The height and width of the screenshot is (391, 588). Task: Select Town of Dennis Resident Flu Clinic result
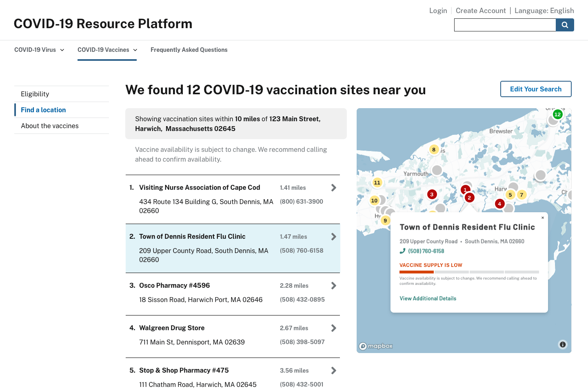(x=192, y=236)
